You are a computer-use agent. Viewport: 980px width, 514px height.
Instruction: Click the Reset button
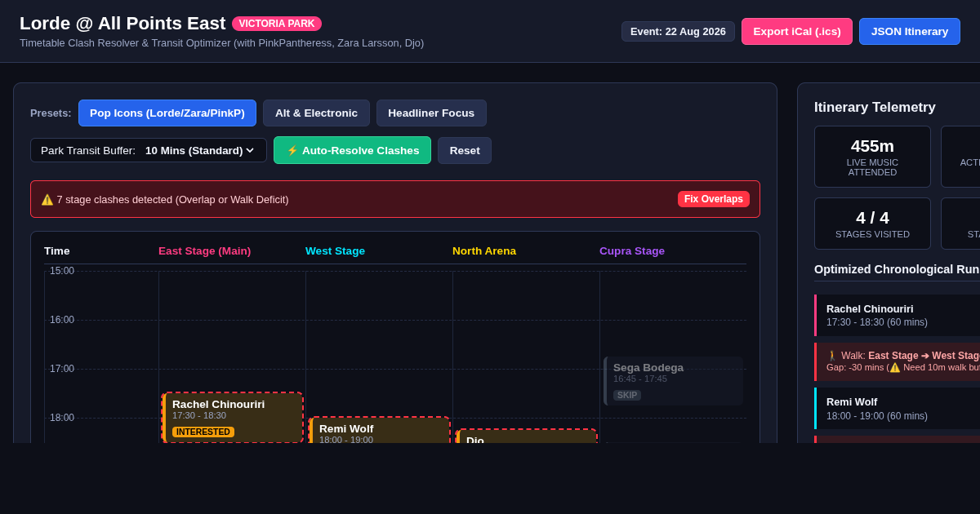[x=465, y=150]
